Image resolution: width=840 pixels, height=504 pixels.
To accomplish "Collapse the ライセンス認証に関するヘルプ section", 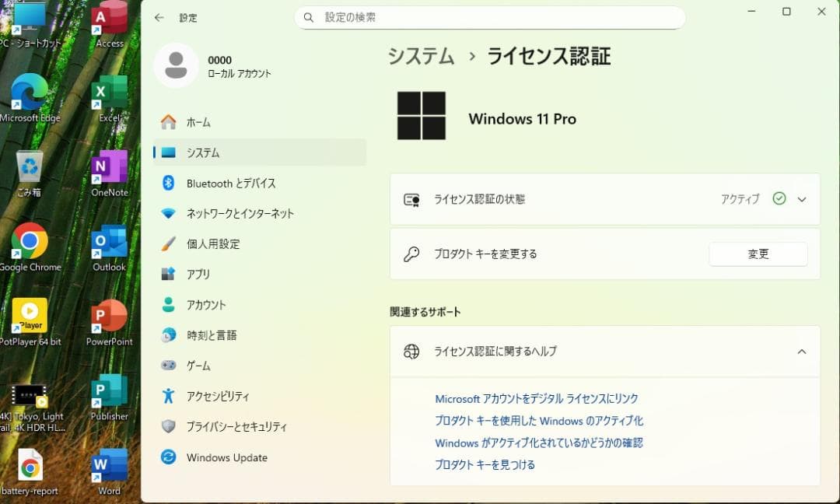I will pos(802,351).
